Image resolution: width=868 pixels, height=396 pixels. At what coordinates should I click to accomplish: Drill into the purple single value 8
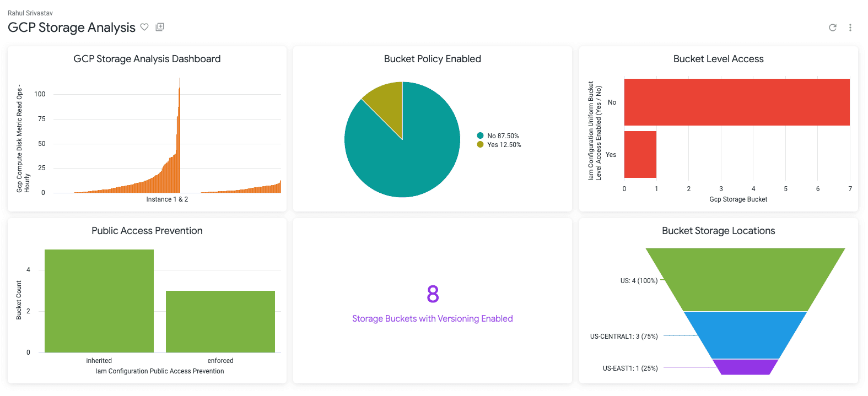coord(433,294)
